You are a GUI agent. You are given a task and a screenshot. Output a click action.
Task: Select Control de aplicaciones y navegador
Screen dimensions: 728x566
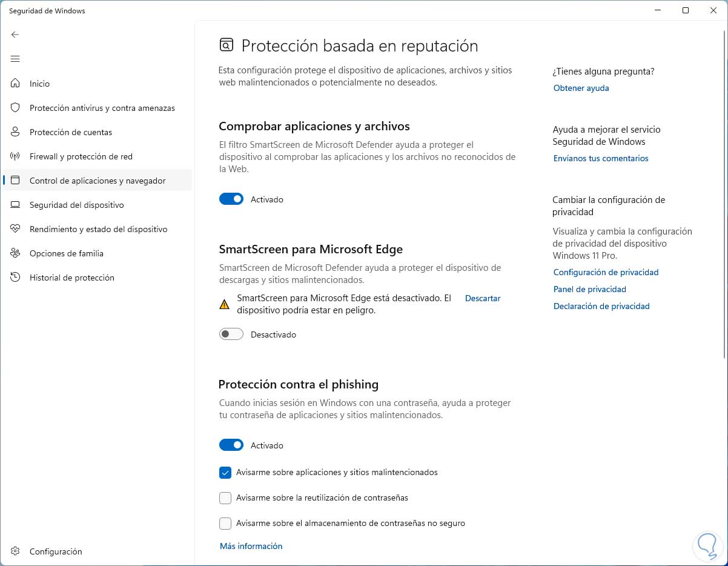point(97,181)
